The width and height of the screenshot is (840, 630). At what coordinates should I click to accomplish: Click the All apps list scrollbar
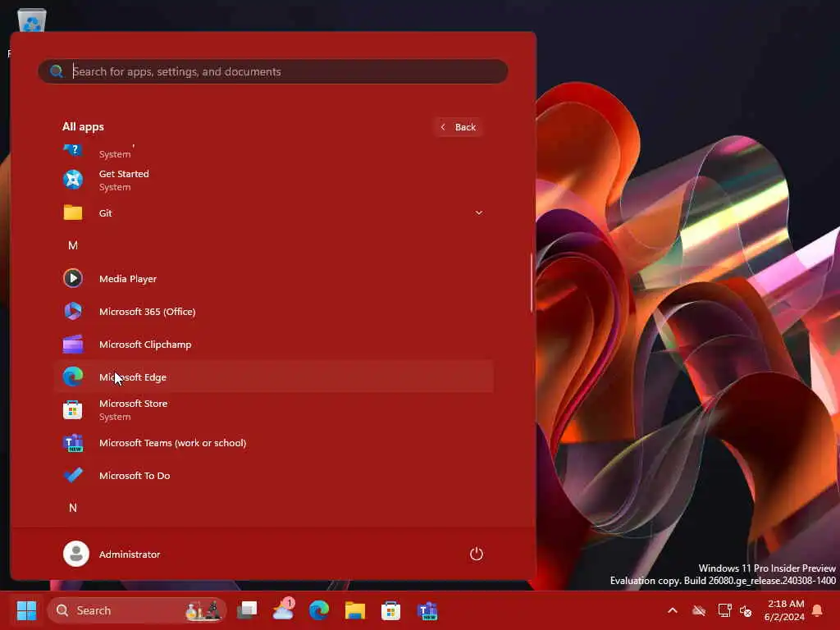click(x=532, y=282)
